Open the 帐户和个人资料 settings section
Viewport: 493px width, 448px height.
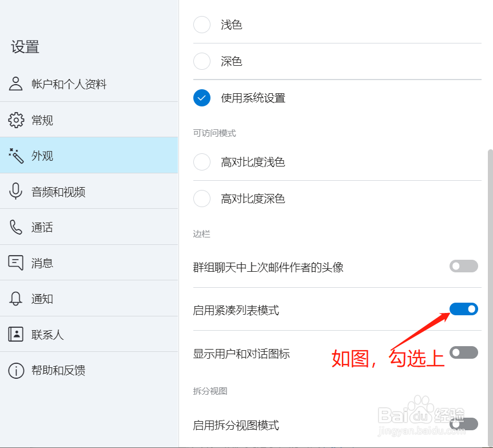[89, 84]
